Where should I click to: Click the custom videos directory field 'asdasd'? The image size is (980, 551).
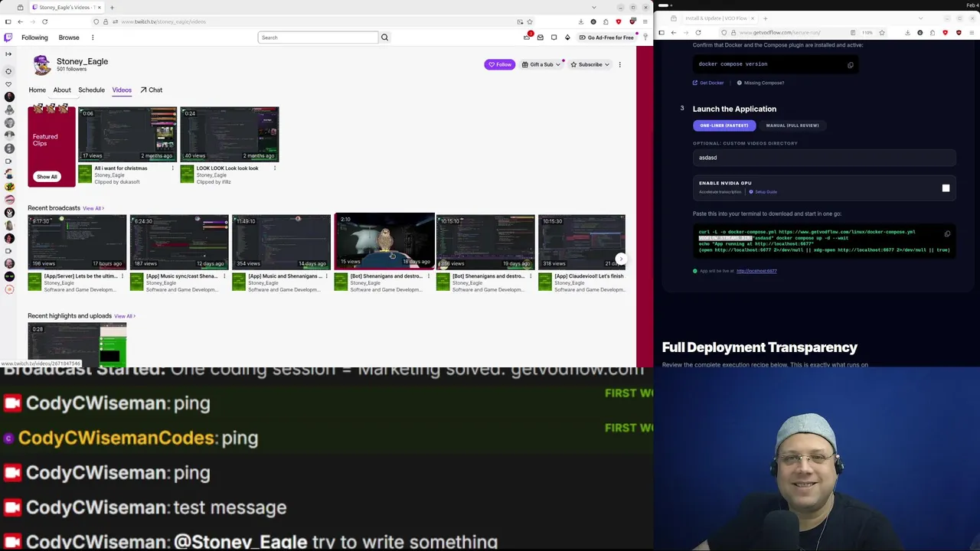pos(824,158)
